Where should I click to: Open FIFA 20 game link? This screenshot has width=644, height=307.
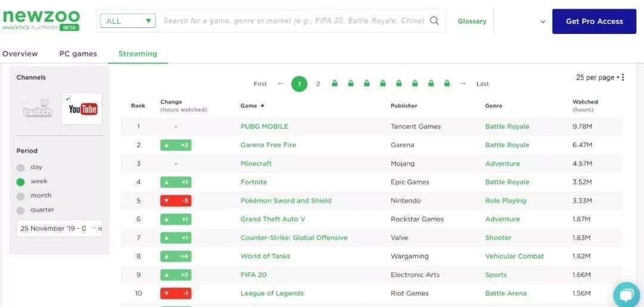pyautogui.click(x=253, y=275)
